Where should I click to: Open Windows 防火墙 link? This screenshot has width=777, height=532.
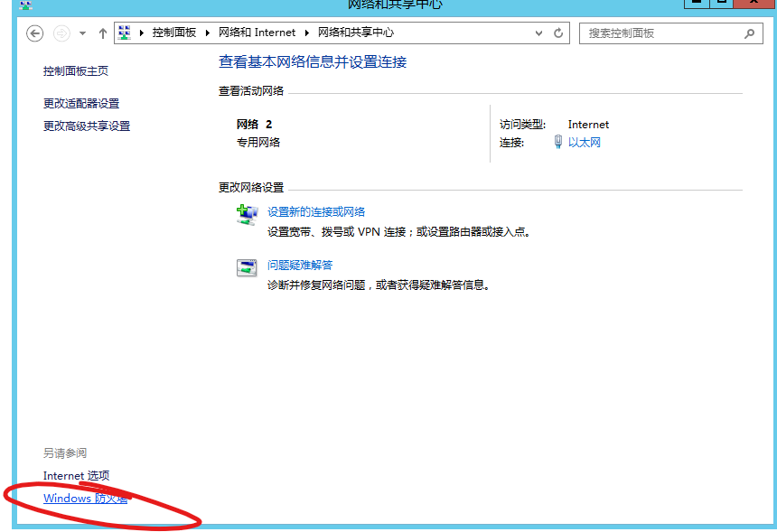(85, 499)
